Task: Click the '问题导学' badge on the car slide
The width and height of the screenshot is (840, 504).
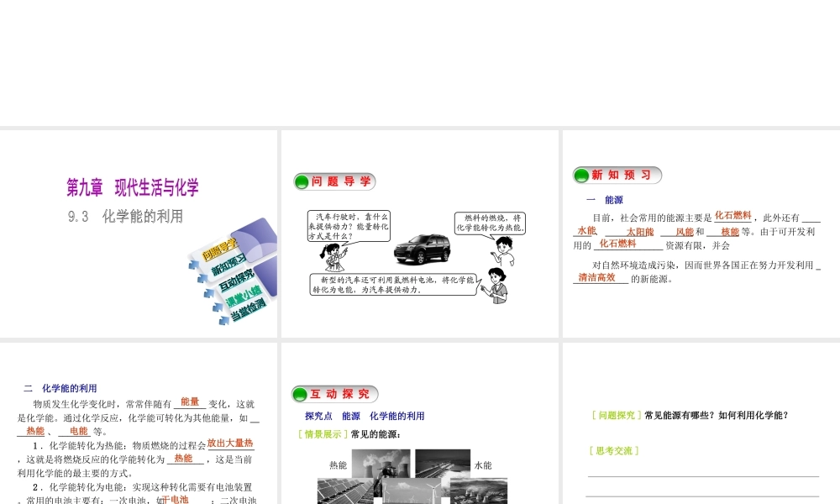Action: point(335,181)
